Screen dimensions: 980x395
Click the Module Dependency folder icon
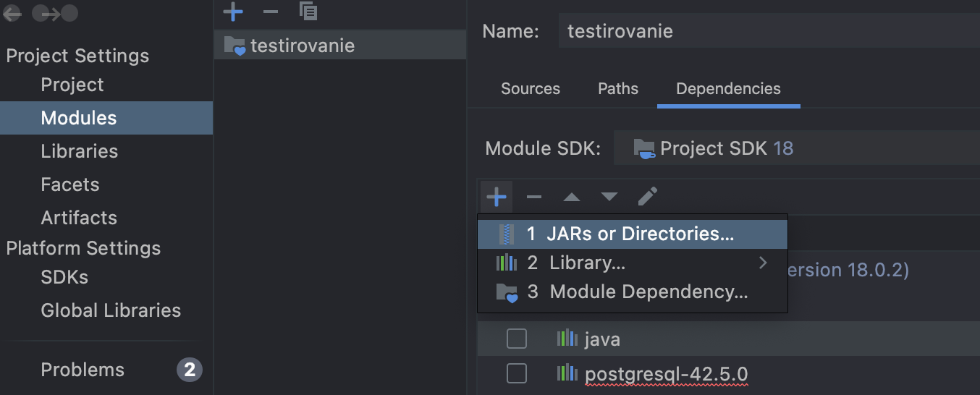[507, 292]
